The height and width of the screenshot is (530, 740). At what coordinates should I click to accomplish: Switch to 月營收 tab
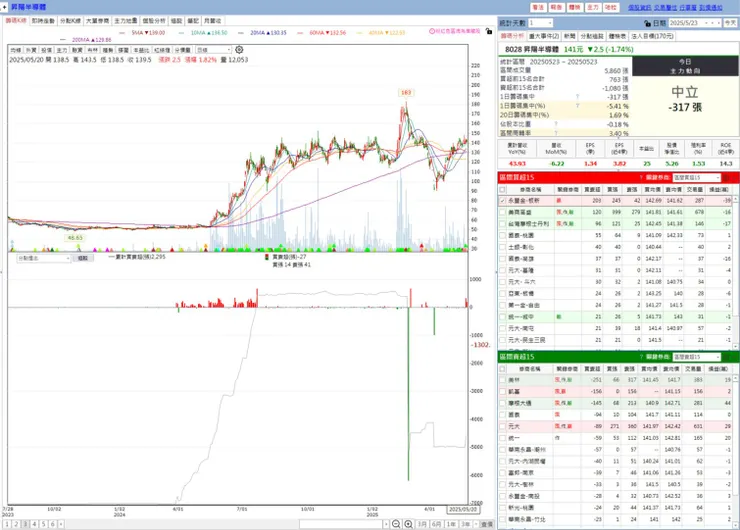212,21
